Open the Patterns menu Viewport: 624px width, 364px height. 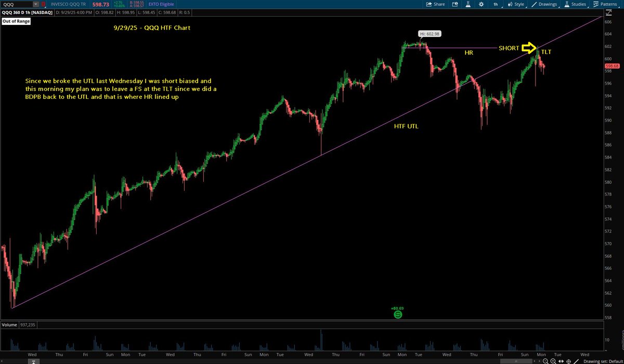click(606, 4)
